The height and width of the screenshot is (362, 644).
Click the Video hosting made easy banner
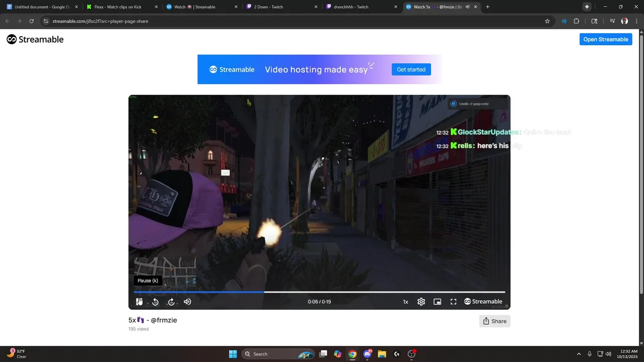[x=319, y=69]
